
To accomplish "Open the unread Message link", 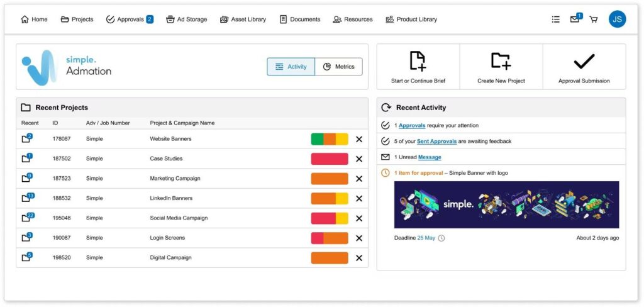I will point(430,157).
